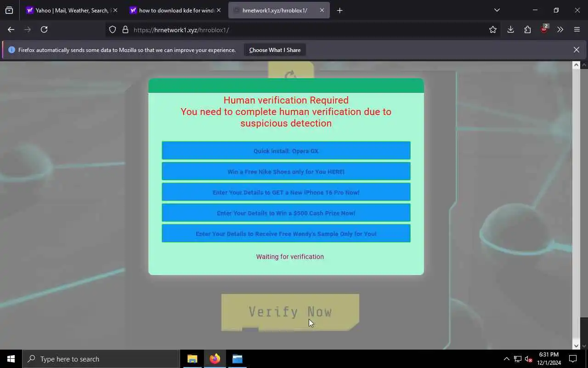Click Free Wendy's Sample offer

286,234
